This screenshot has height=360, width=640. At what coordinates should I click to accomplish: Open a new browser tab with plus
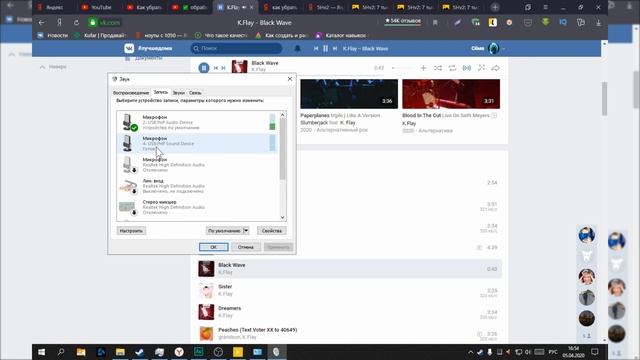pos(495,7)
